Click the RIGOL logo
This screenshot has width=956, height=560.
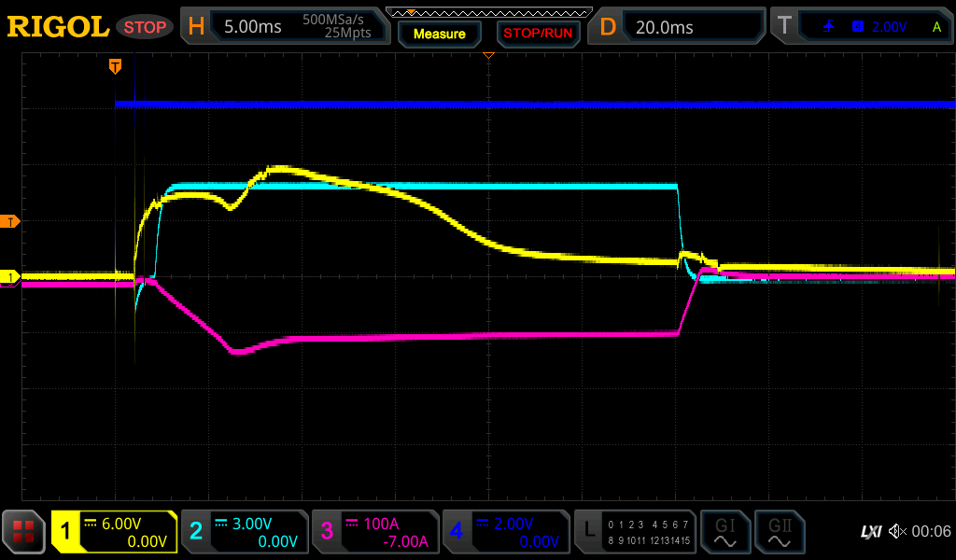click(58, 27)
